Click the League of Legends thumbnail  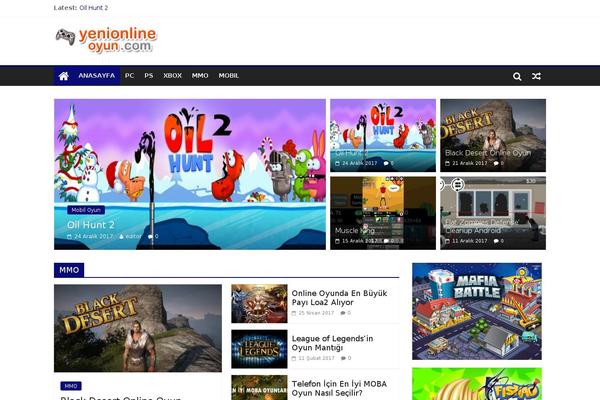[259, 349]
